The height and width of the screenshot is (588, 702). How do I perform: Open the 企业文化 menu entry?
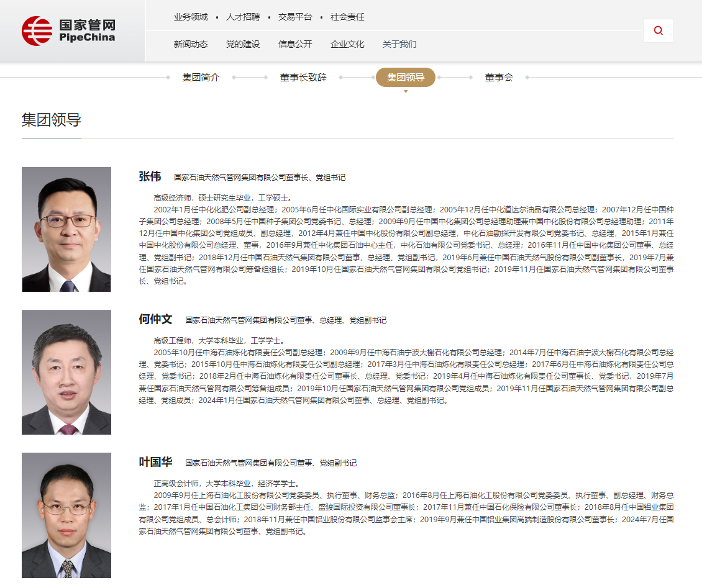click(x=347, y=44)
